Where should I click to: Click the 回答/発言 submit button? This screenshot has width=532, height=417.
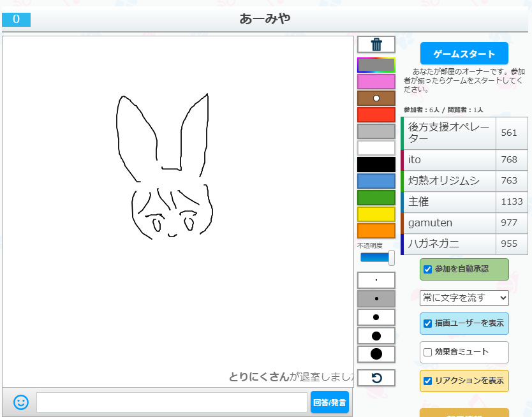(x=330, y=402)
